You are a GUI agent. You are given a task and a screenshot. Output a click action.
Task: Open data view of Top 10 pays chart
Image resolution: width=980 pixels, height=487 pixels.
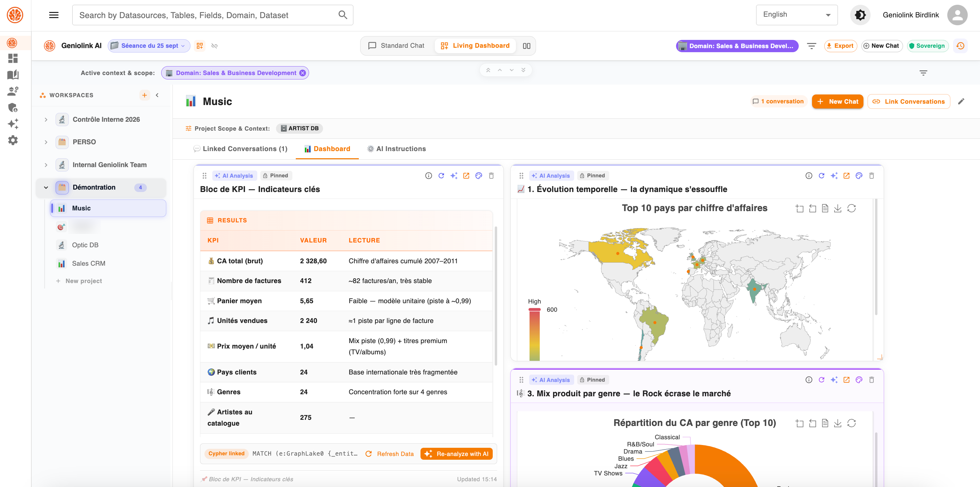click(825, 208)
